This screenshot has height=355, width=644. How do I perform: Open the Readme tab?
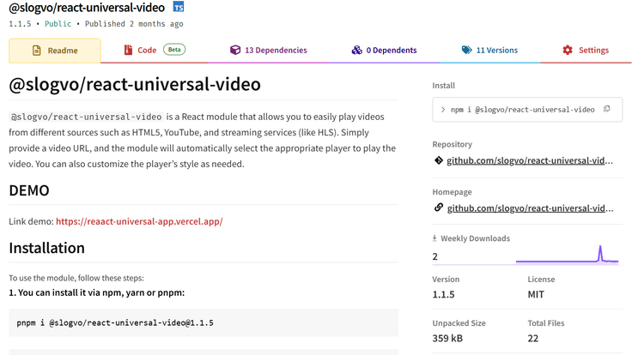point(55,51)
